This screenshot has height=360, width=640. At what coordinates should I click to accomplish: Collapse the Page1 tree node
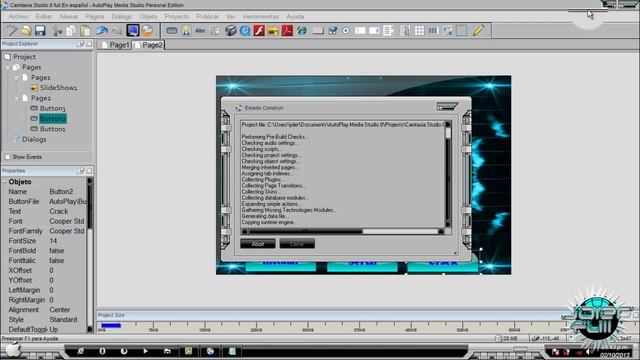tap(17, 77)
